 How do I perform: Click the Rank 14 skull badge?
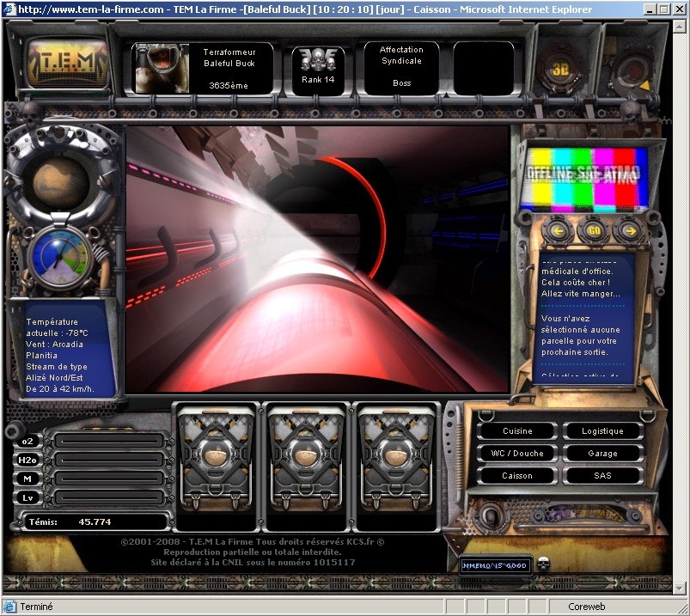pyautogui.click(x=318, y=64)
